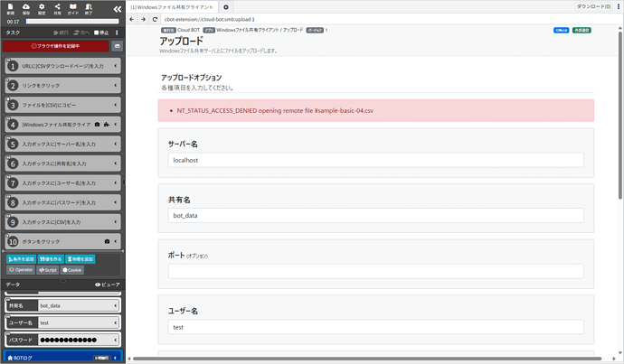
Task: Click the stop (停止) task control
Action: (x=101, y=33)
